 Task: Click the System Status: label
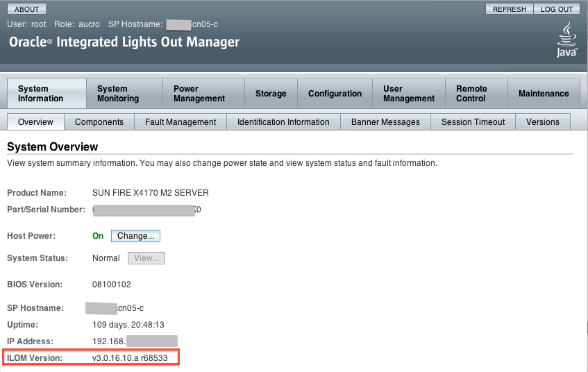click(x=37, y=258)
